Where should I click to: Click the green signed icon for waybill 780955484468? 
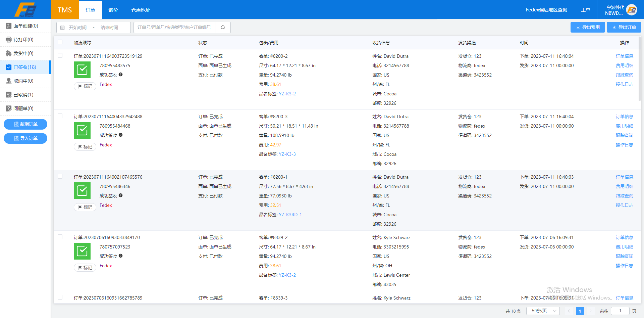click(82, 130)
